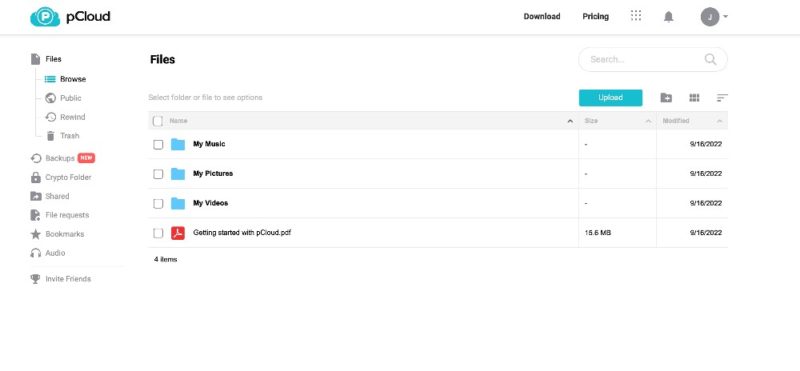Viewport: 800px width, 371px height.
Task: Open Crypto Folder in the sidebar
Action: 68,177
